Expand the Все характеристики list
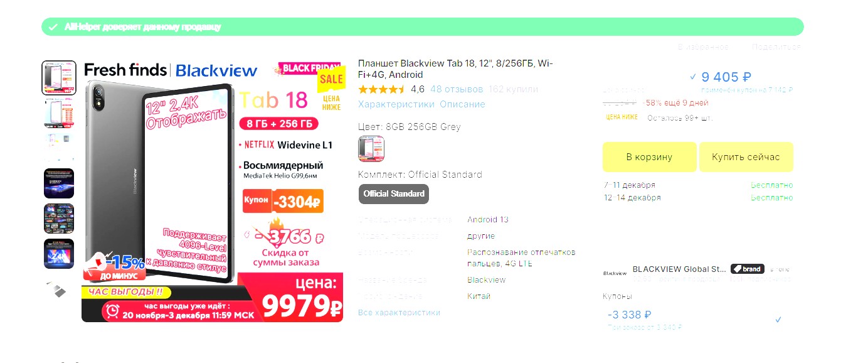Image resolution: width=868 pixels, height=363 pixels. point(399,313)
